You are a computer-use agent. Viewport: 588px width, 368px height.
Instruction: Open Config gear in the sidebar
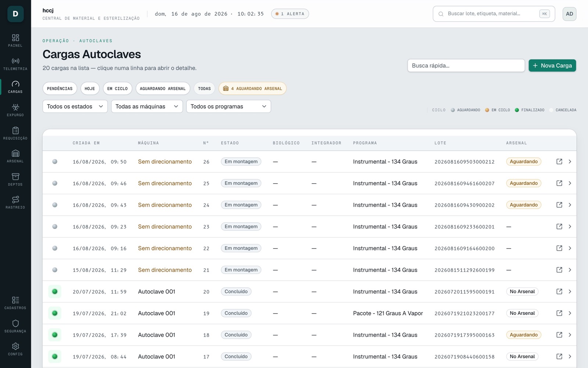coord(15,349)
